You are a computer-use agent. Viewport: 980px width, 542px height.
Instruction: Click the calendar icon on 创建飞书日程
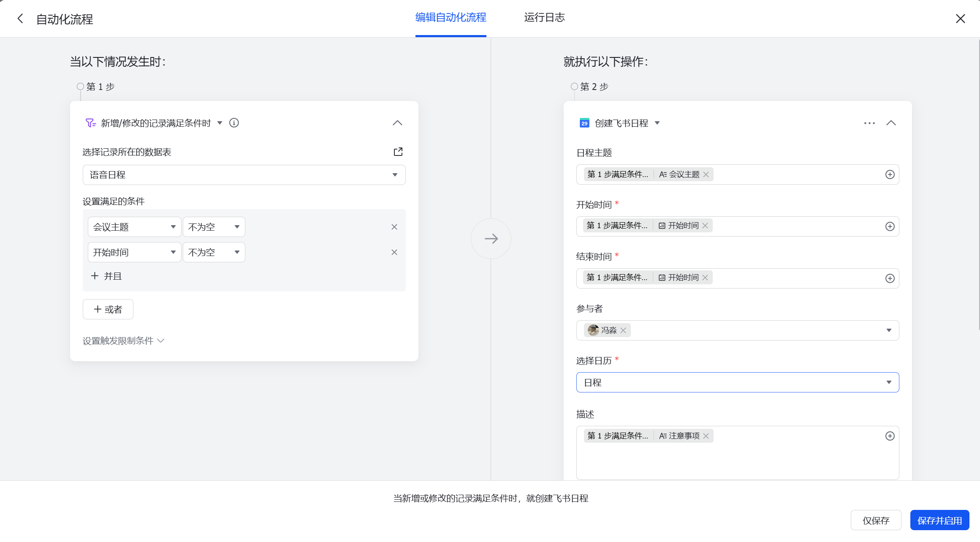[584, 123]
